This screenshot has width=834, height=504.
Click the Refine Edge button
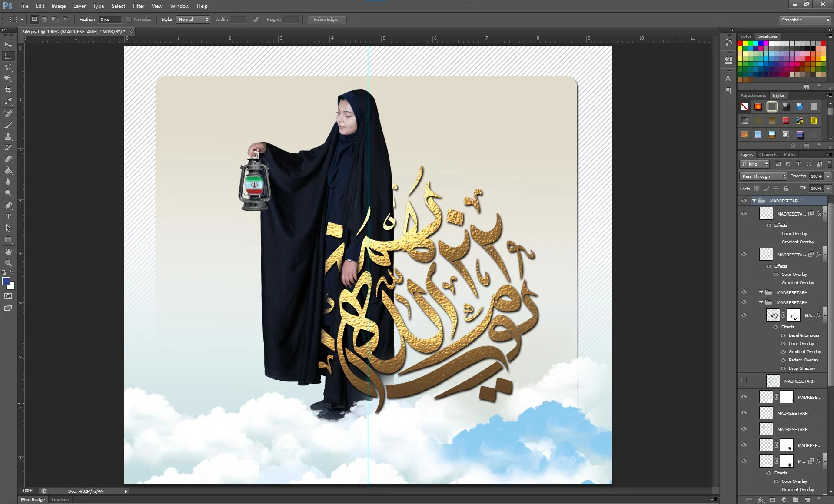[327, 20]
